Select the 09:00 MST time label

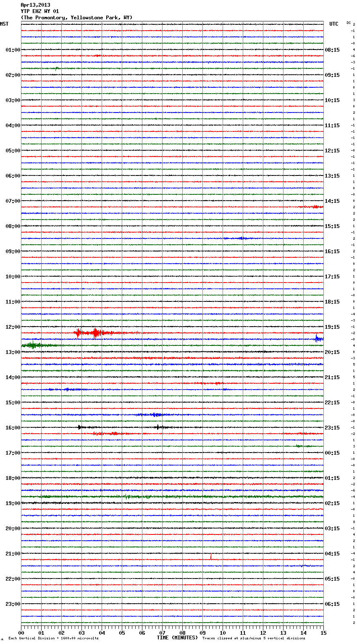click(x=13, y=251)
